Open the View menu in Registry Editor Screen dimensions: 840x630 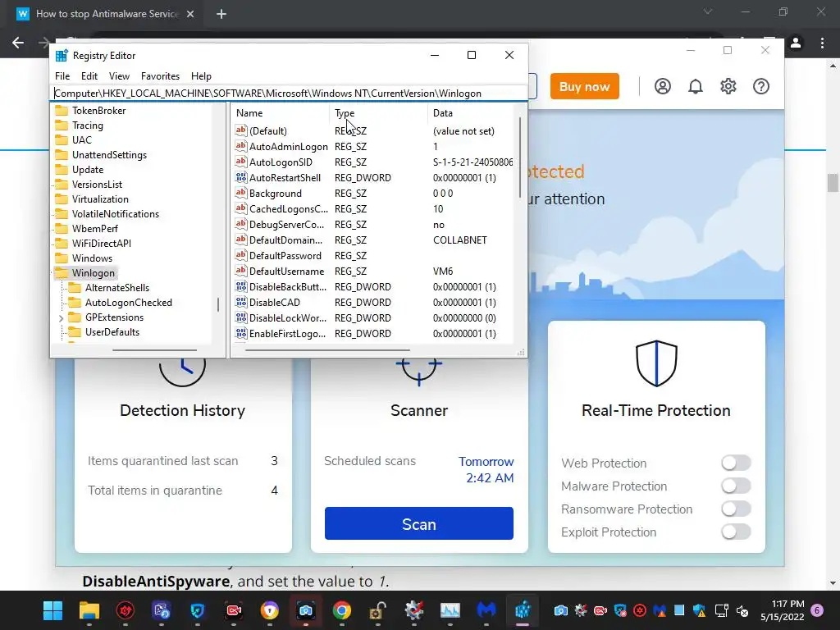119,76
